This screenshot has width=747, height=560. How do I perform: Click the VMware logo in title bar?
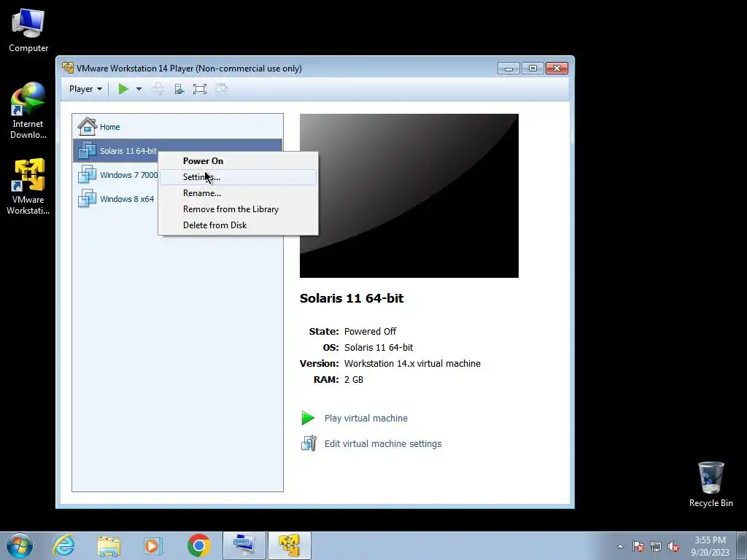click(68, 68)
